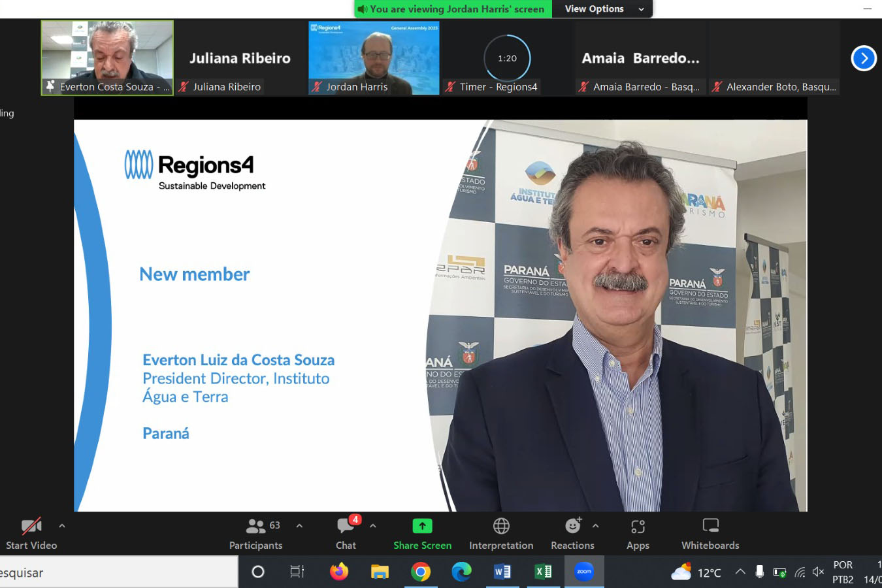
Task: Click muted mic icon on Timer tile
Action: point(450,86)
